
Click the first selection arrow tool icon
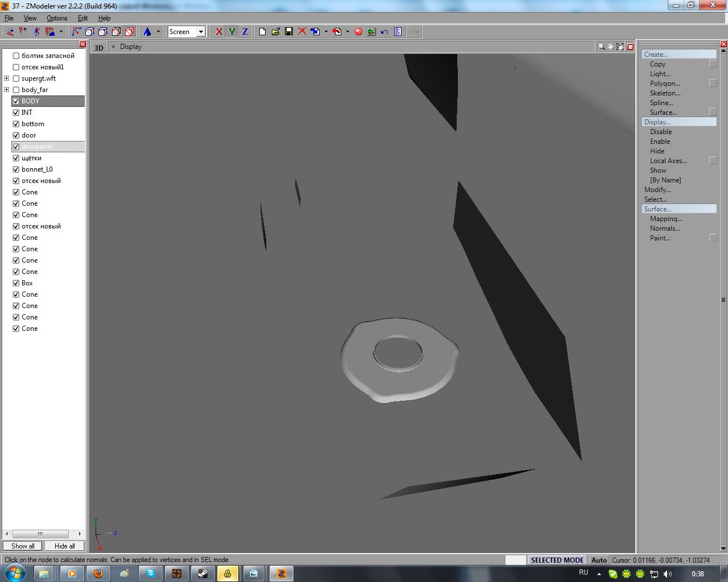point(10,32)
